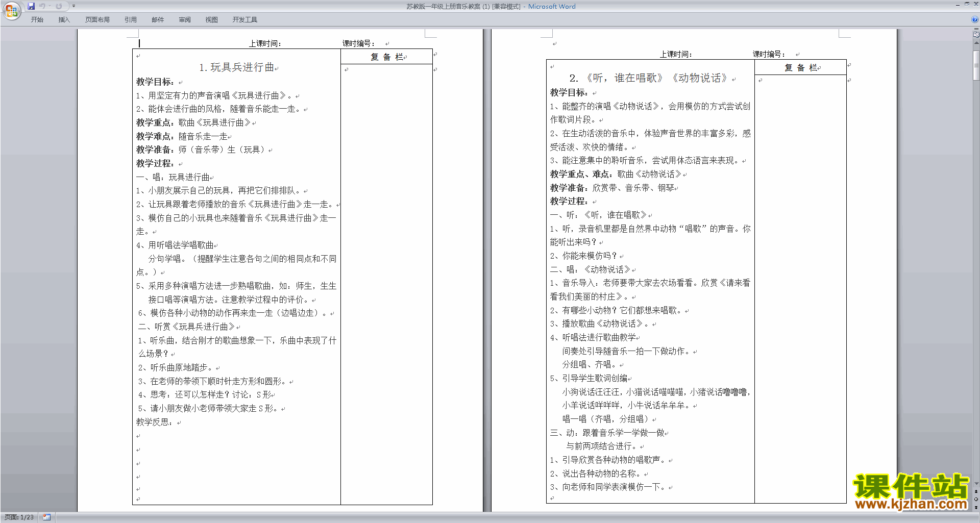Click the 复备栏 header on the second page

[801, 68]
